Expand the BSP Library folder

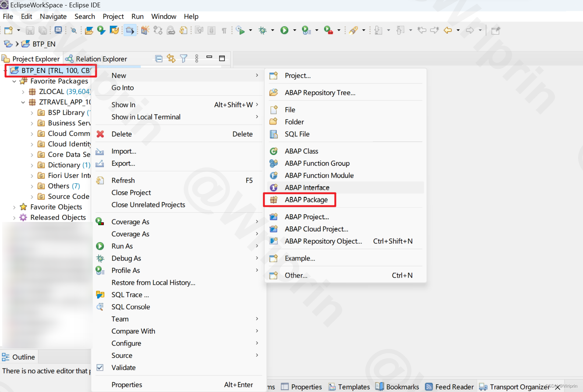[x=32, y=113]
